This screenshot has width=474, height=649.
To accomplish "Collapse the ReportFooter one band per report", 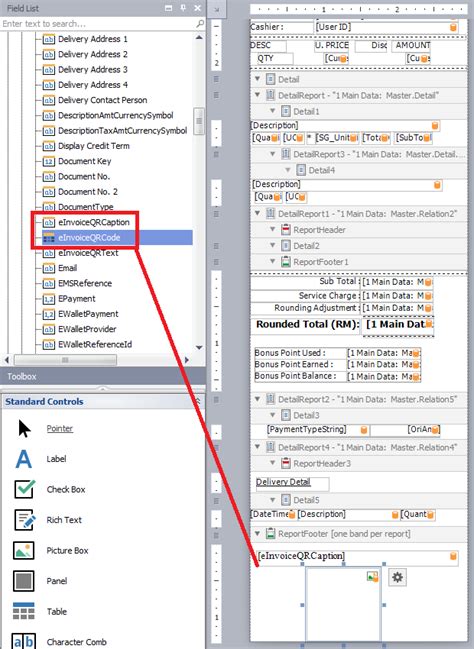I will click(257, 534).
